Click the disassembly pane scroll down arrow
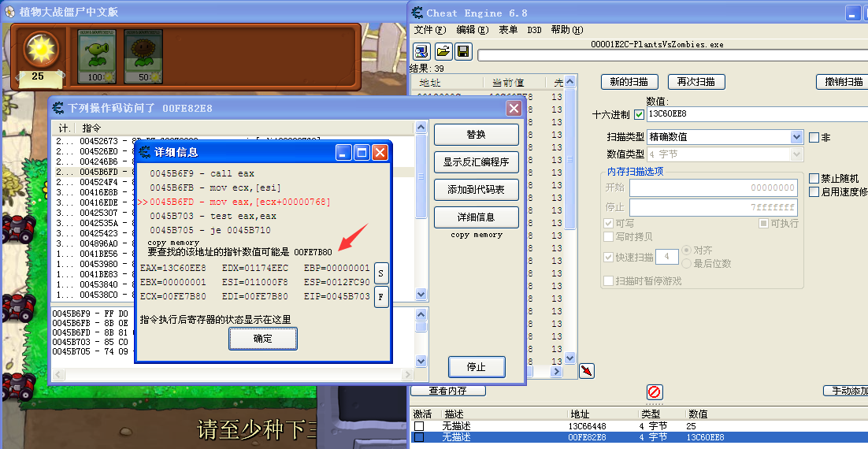Screen dimensions: 868x449 pyautogui.click(x=421, y=362)
